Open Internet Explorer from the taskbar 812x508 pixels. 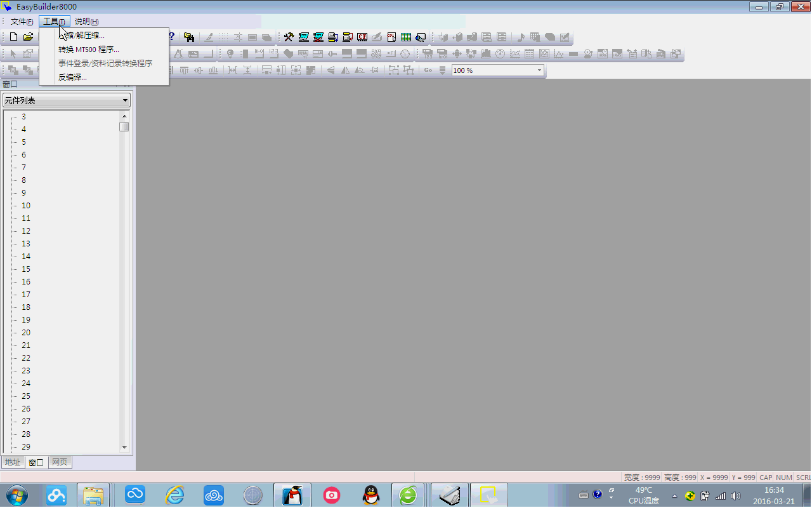(x=174, y=495)
